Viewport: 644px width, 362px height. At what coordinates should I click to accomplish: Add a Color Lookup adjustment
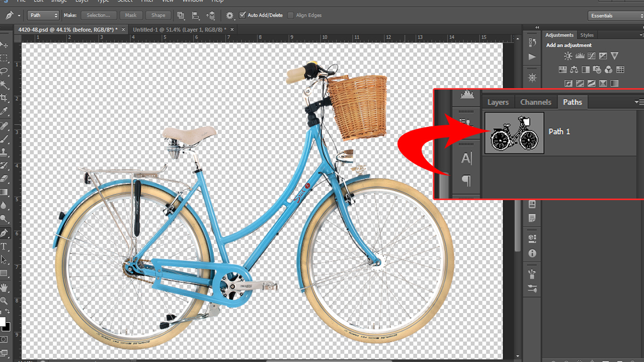(620, 70)
